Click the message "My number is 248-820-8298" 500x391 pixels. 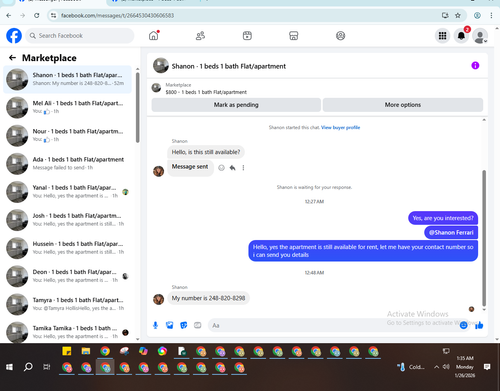pyautogui.click(x=208, y=298)
